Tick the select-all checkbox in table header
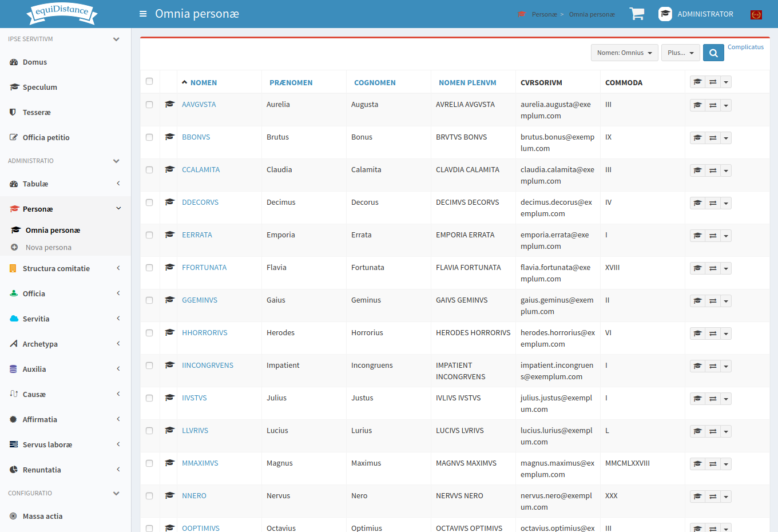This screenshot has height=532, width=778. point(149,81)
